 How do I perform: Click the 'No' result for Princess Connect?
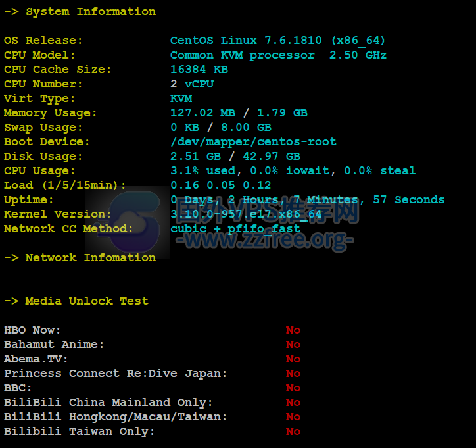(x=293, y=374)
